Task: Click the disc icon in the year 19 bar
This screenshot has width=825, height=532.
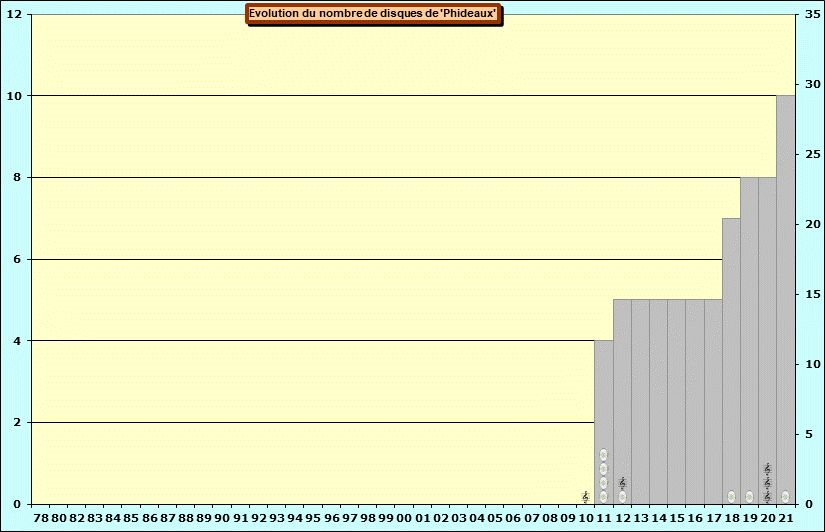Action: point(749,497)
